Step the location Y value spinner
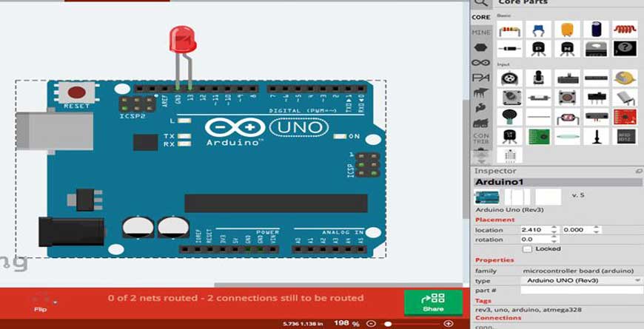The image size is (644, 329). (x=597, y=230)
